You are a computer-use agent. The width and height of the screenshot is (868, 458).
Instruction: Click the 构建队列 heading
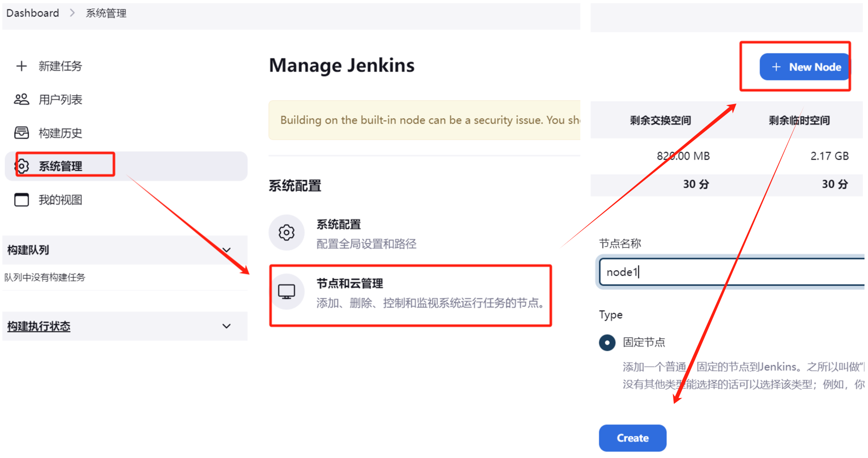28,250
